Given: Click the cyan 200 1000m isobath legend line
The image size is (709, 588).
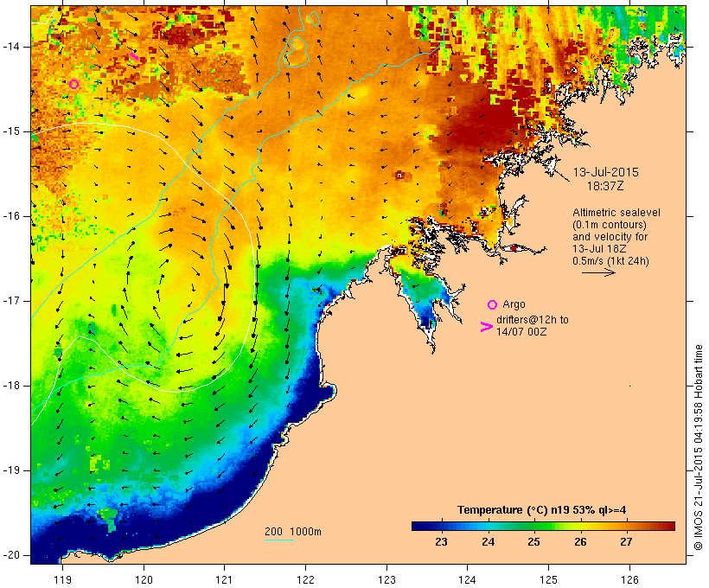Looking at the screenshot, I should 279,540.
